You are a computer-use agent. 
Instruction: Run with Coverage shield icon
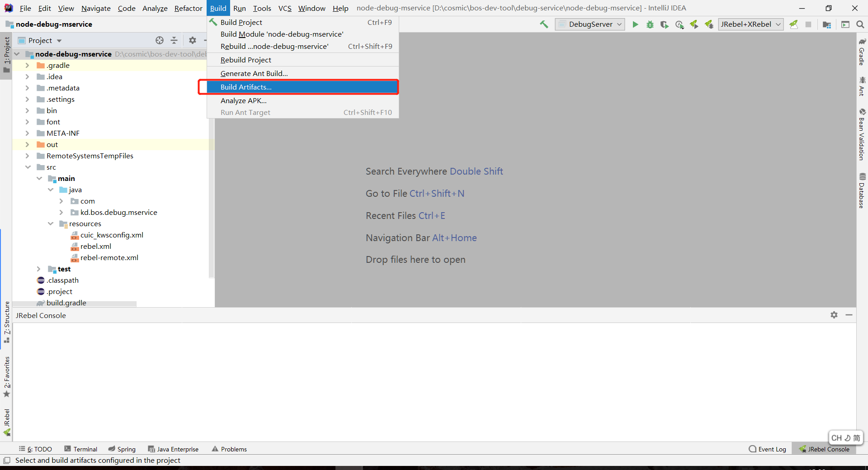coord(665,24)
